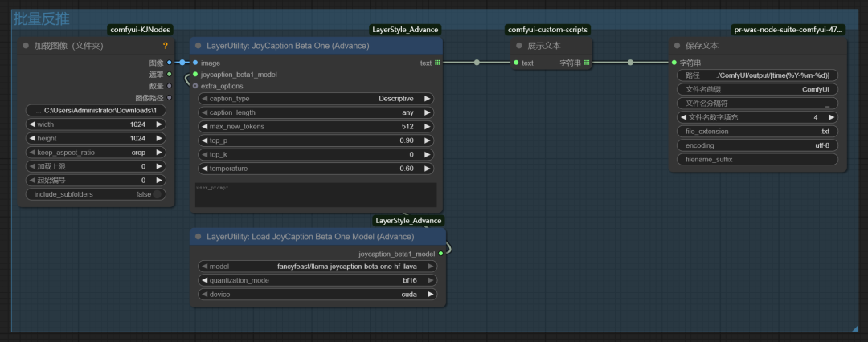Toggle include_subfolders switch

coord(158,194)
